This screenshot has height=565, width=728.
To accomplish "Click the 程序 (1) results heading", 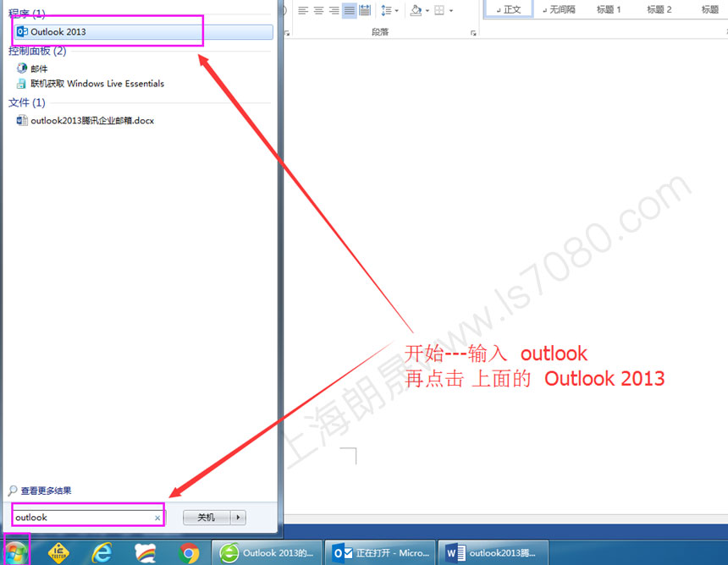I will 26,14.
